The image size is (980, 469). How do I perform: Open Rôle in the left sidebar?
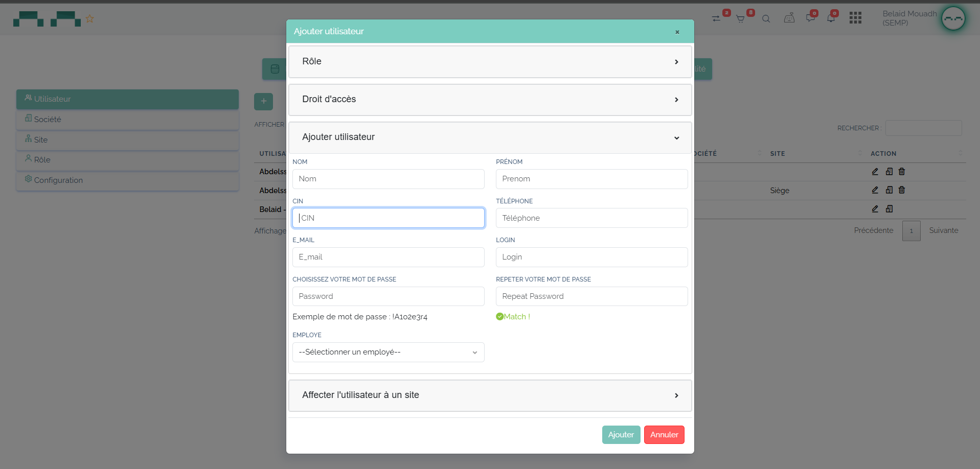point(127,159)
